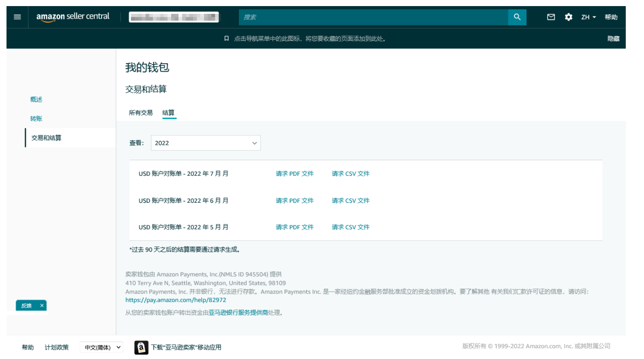Viewport: 644px width, 359px height.
Task: Select the 结算 tab
Action: (168, 113)
